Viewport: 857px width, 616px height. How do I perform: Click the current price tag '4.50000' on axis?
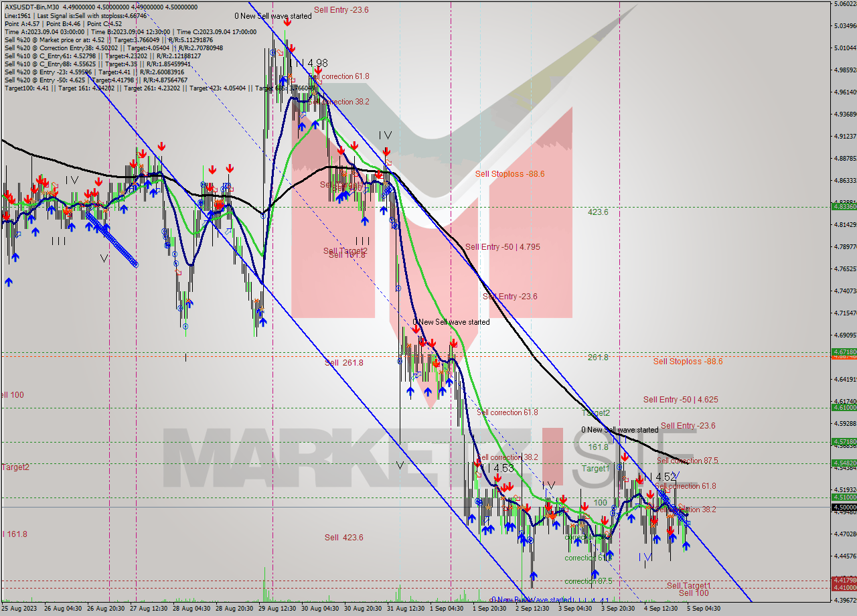point(844,508)
